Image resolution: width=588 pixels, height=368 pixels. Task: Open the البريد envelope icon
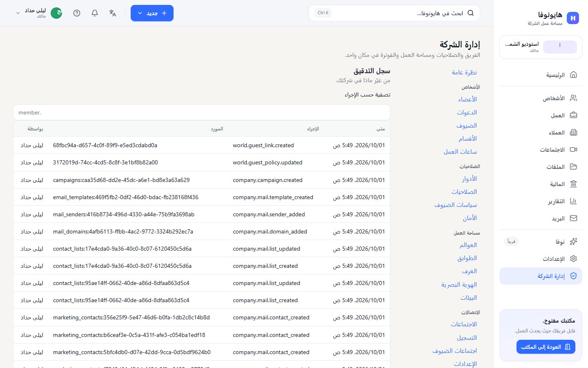click(573, 218)
